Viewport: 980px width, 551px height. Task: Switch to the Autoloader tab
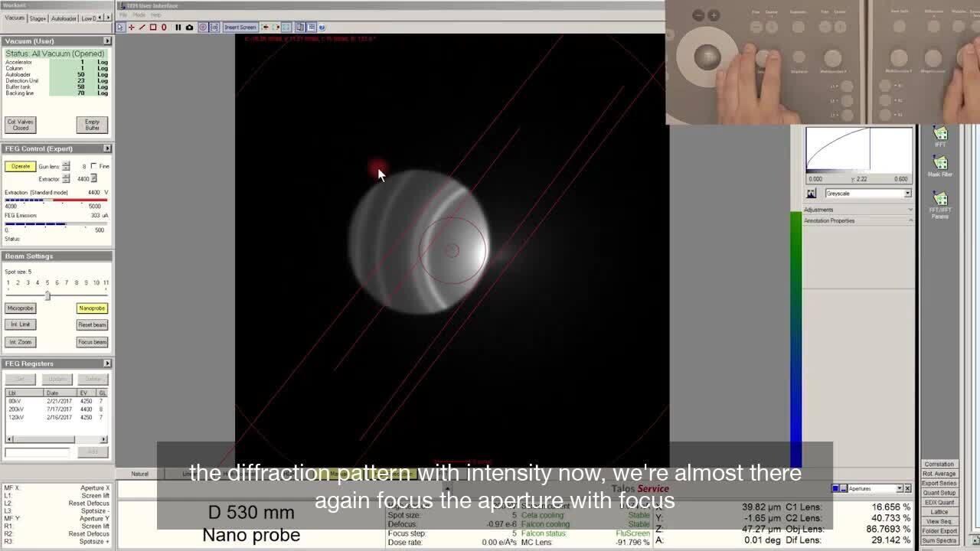pos(63,18)
